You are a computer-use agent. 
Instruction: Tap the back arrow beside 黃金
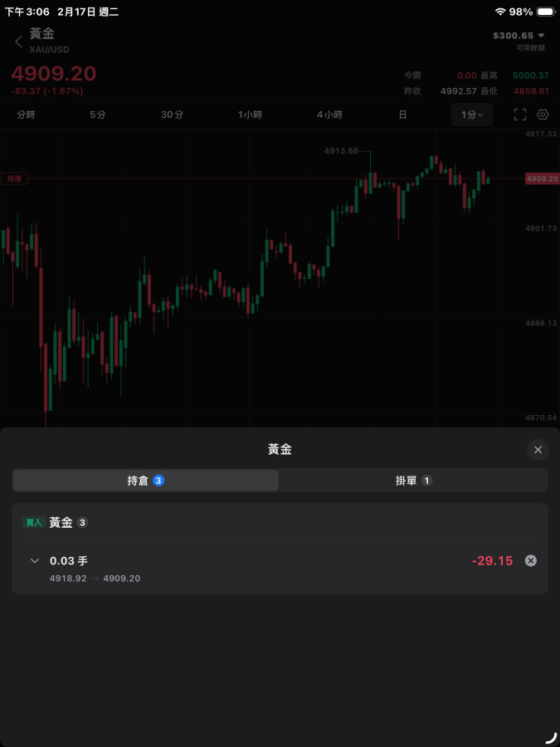(x=18, y=41)
